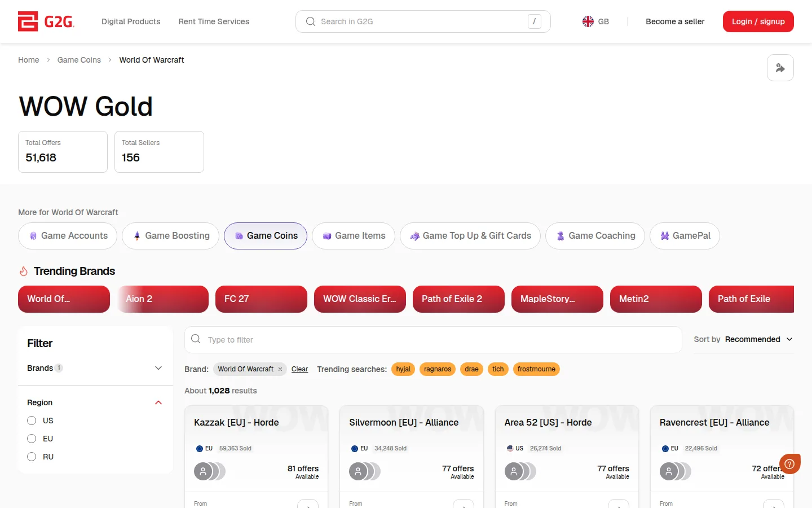The height and width of the screenshot is (508, 812).
Task: Open the GB region flag selector
Action: 595,21
